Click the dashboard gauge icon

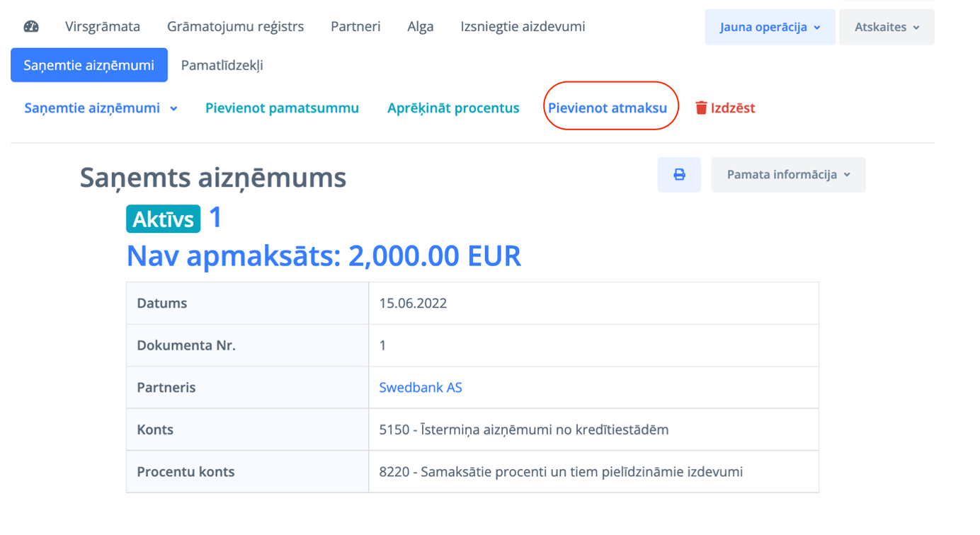[31, 27]
